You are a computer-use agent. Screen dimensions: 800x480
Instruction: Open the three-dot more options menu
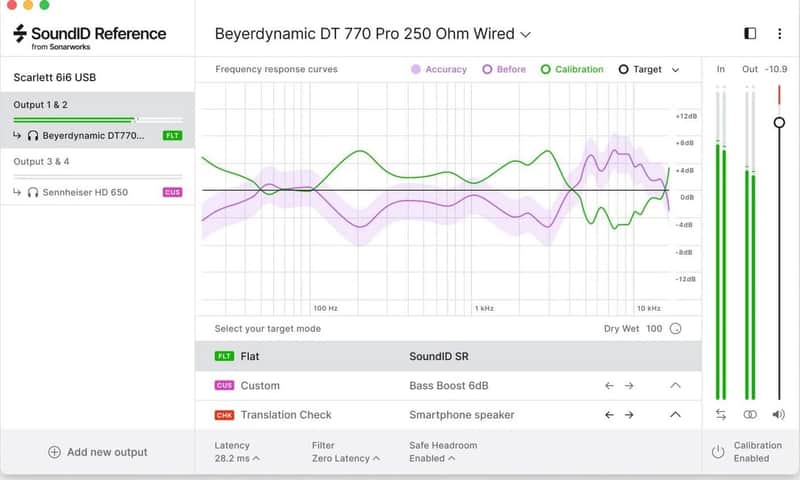click(x=779, y=34)
